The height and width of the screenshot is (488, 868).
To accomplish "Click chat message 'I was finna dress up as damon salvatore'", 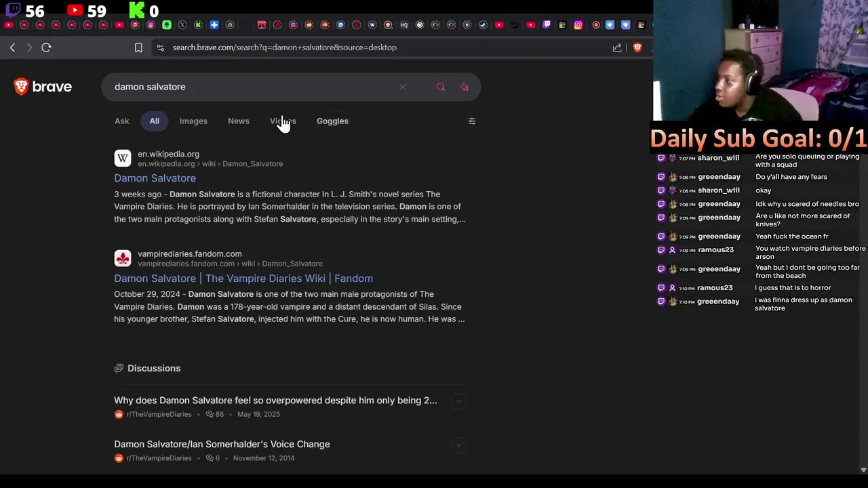I will point(804,304).
